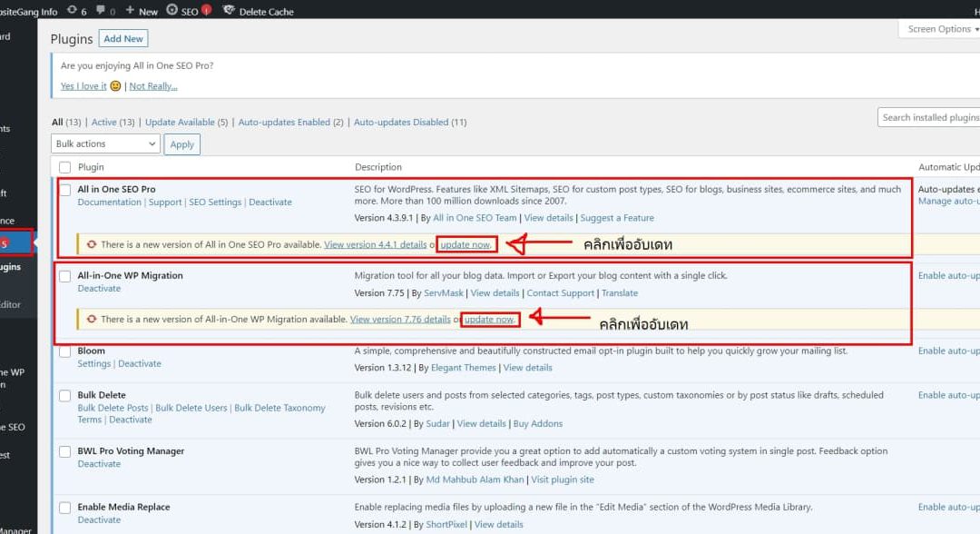Screen dimensions: 980x534
Task: Enable auto-updates for Enable Media Replace
Action: [x=949, y=507]
